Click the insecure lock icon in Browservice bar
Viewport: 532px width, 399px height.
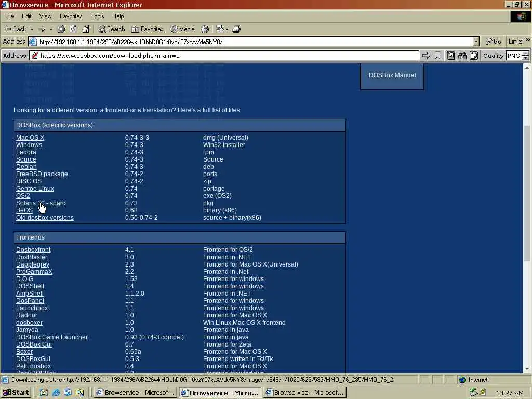[x=35, y=56]
